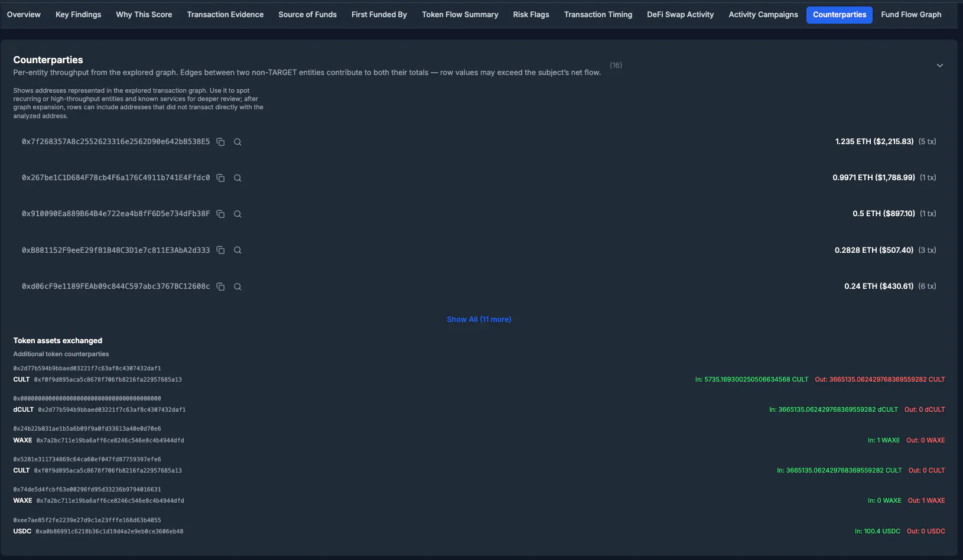Screen dimensions: 963x560
Task: Collapse the Counterparties section chevron
Action: pos(940,66)
